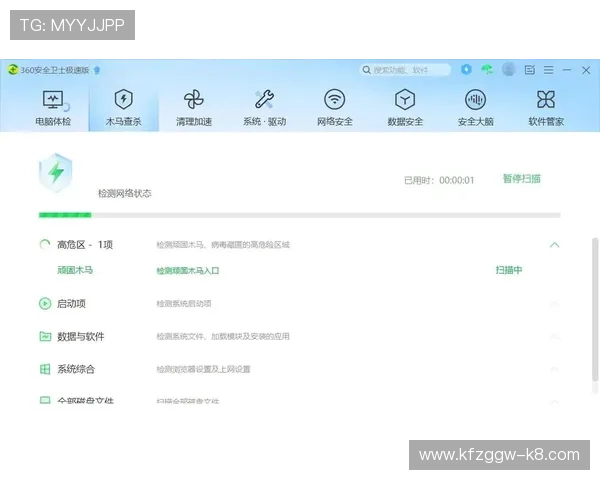The height and width of the screenshot is (480, 600).
Task: Expand the 全部磁盘文件 section chevron
Action: (554, 401)
